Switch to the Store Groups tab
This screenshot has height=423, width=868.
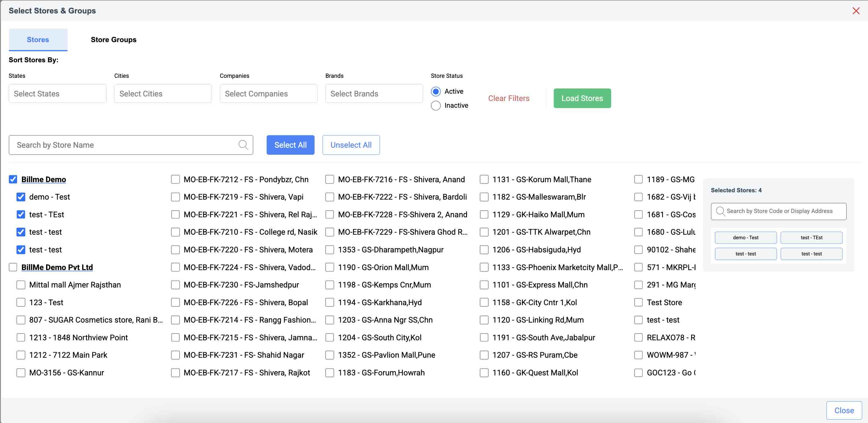[x=114, y=40]
